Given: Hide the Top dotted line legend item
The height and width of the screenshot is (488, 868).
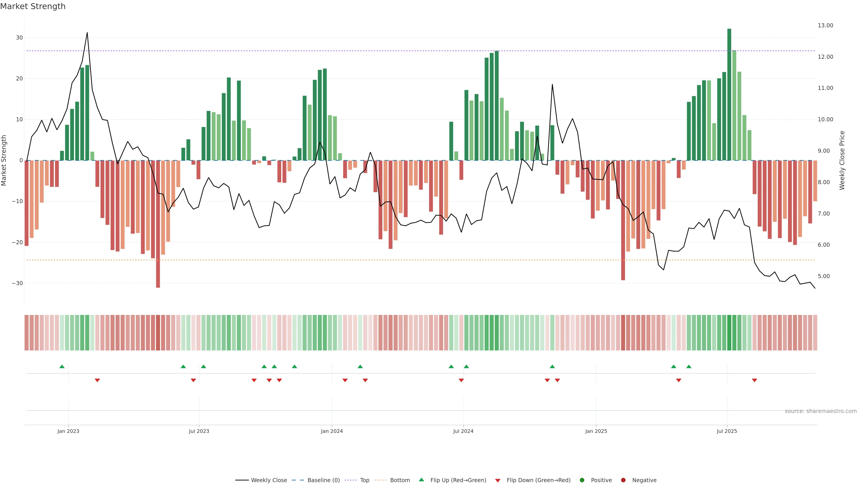Looking at the screenshot, I should point(364,480).
